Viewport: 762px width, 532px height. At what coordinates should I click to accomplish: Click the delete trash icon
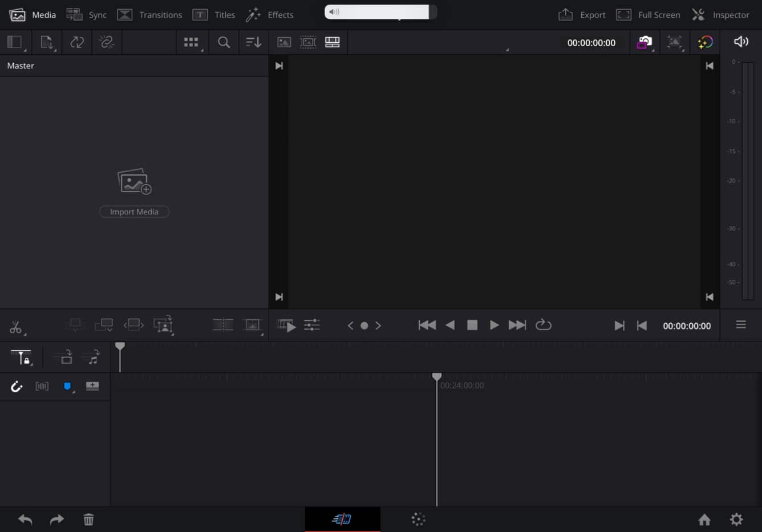88,519
